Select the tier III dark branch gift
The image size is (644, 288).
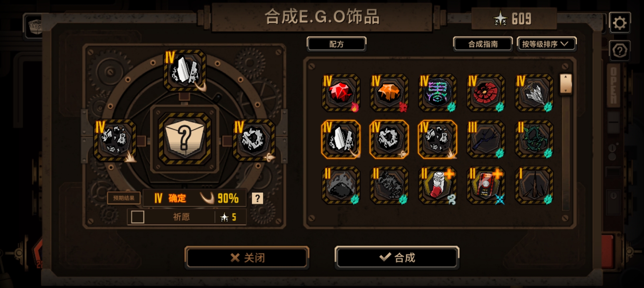pyautogui.click(x=486, y=139)
